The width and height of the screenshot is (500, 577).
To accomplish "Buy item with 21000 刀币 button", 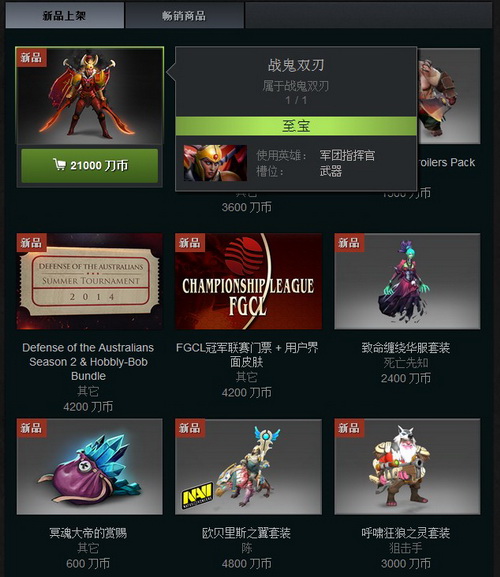I will (x=89, y=166).
